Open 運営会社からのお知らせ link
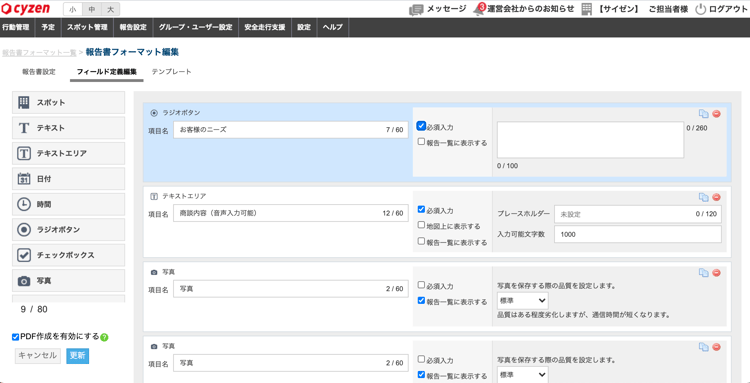 coord(530,9)
